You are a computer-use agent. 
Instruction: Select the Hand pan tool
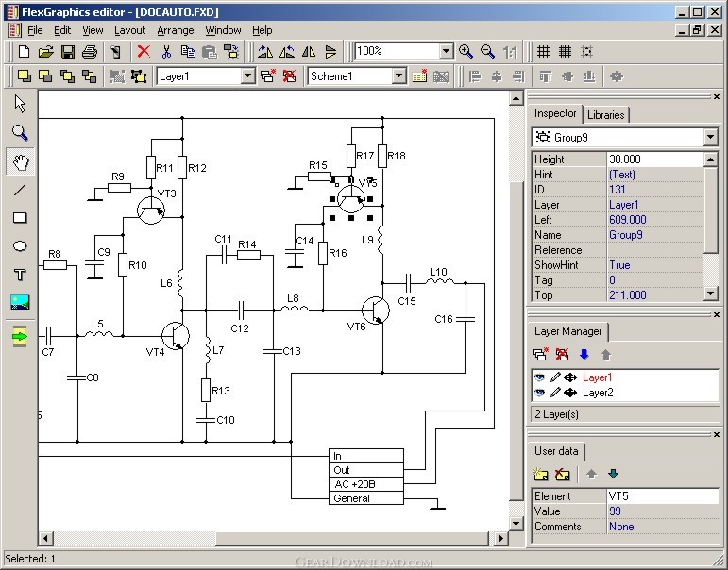[x=20, y=161]
